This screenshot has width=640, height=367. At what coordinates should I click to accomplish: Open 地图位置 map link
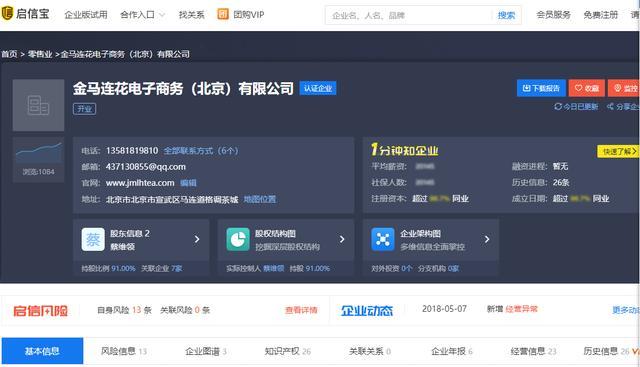pyautogui.click(x=260, y=199)
